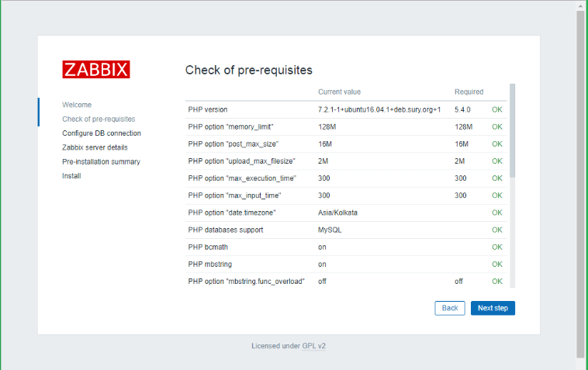
Task: Open Configure DB connection step
Action: point(102,133)
